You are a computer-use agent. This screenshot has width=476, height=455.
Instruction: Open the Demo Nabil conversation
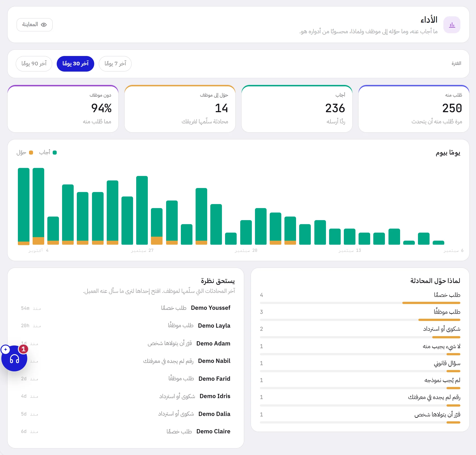coord(126,361)
